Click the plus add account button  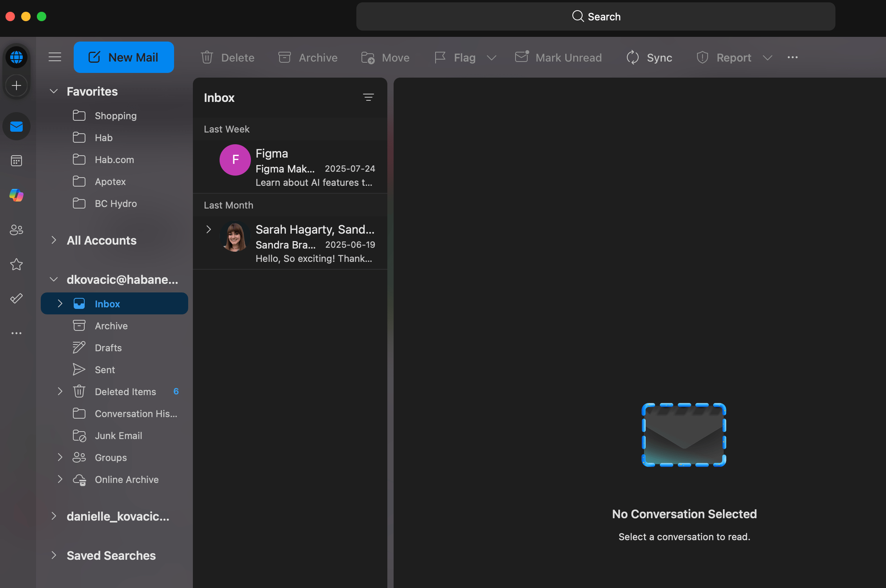(16, 85)
